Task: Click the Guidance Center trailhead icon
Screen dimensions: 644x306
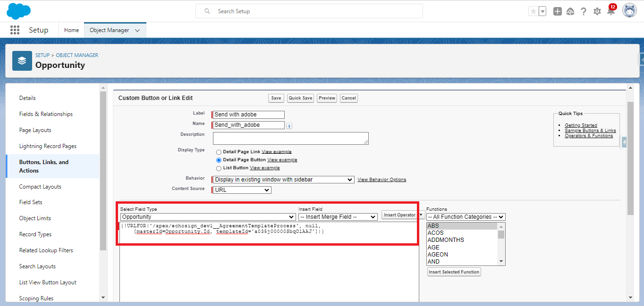Action: pyautogui.click(x=570, y=11)
